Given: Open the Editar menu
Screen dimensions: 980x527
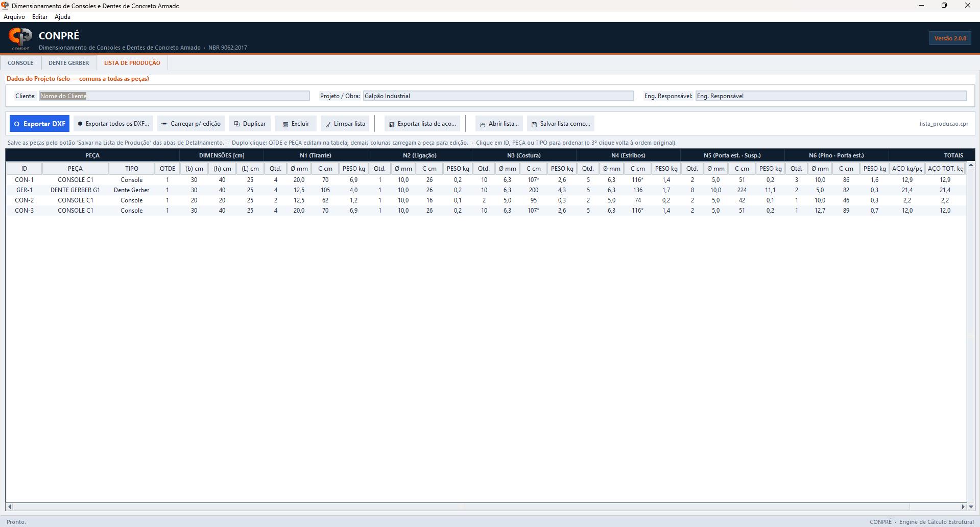Looking at the screenshot, I should [x=40, y=17].
